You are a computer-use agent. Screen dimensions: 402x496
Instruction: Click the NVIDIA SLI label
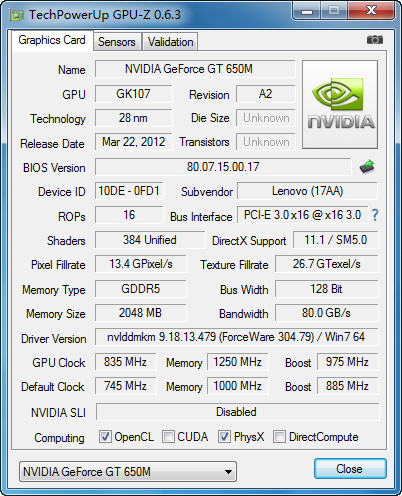(58, 413)
